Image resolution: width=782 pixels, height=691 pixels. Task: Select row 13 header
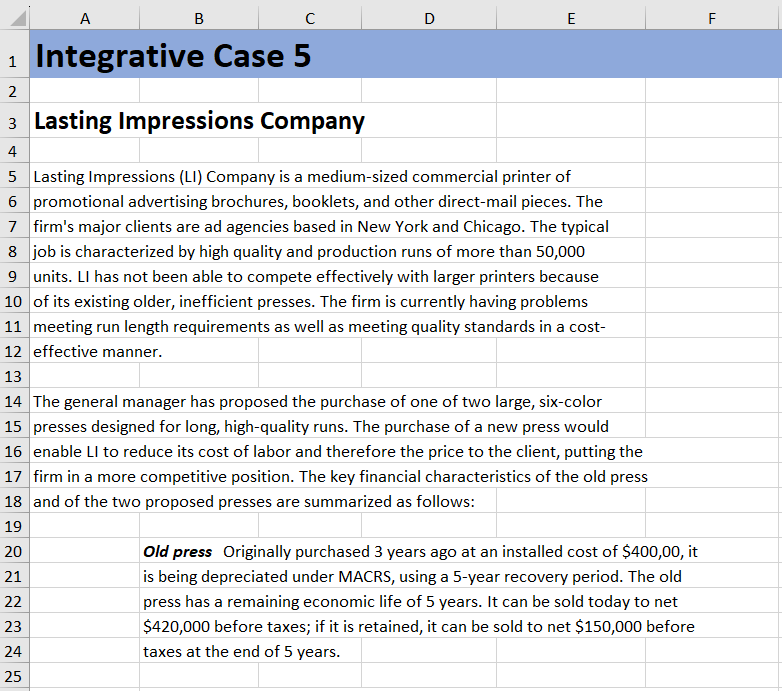pyautogui.click(x=14, y=375)
